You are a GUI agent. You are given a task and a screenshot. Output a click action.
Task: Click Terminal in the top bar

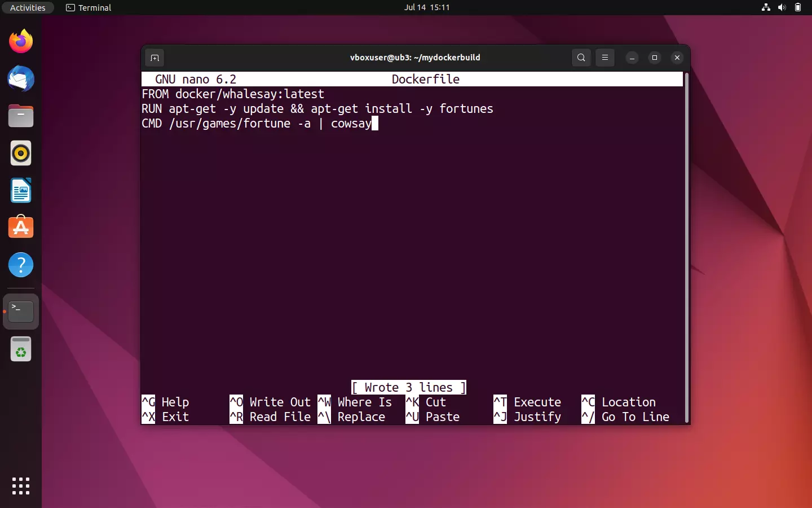88,8
